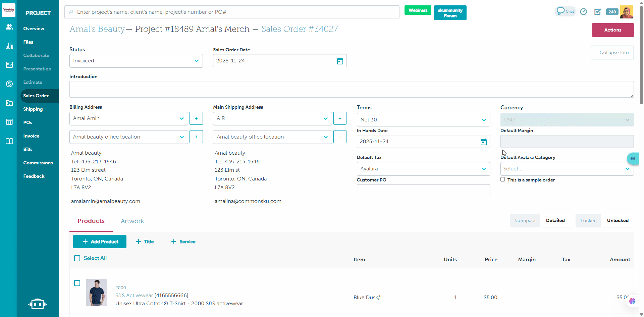The image size is (644, 317).
Task: Expand the Default Tax Avalara dropdown
Action: click(x=423, y=169)
